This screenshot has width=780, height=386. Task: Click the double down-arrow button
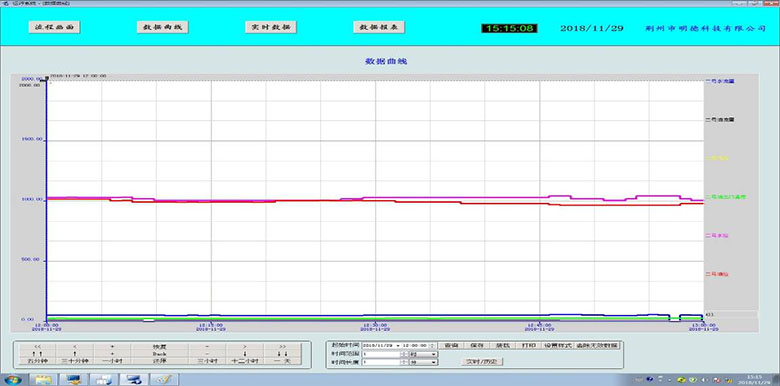coord(283,354)
